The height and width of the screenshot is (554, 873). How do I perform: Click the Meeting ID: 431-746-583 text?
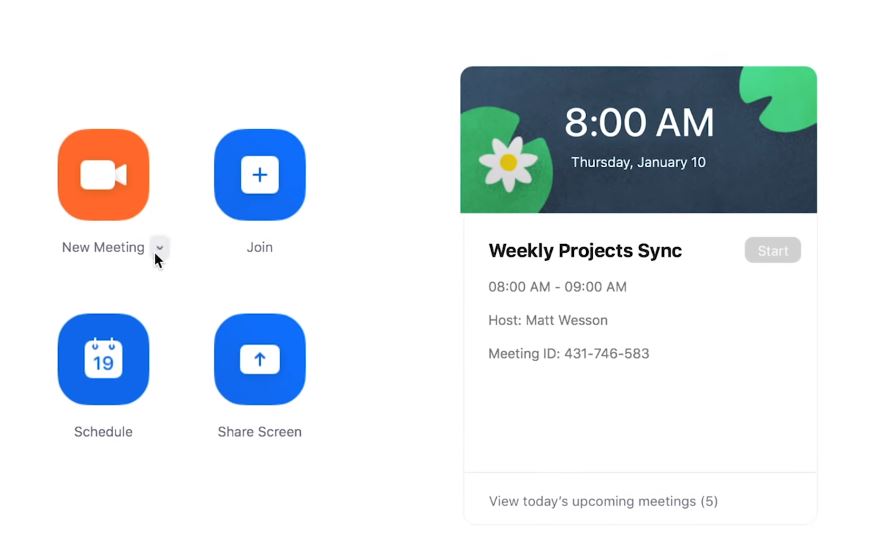[568, 354]
